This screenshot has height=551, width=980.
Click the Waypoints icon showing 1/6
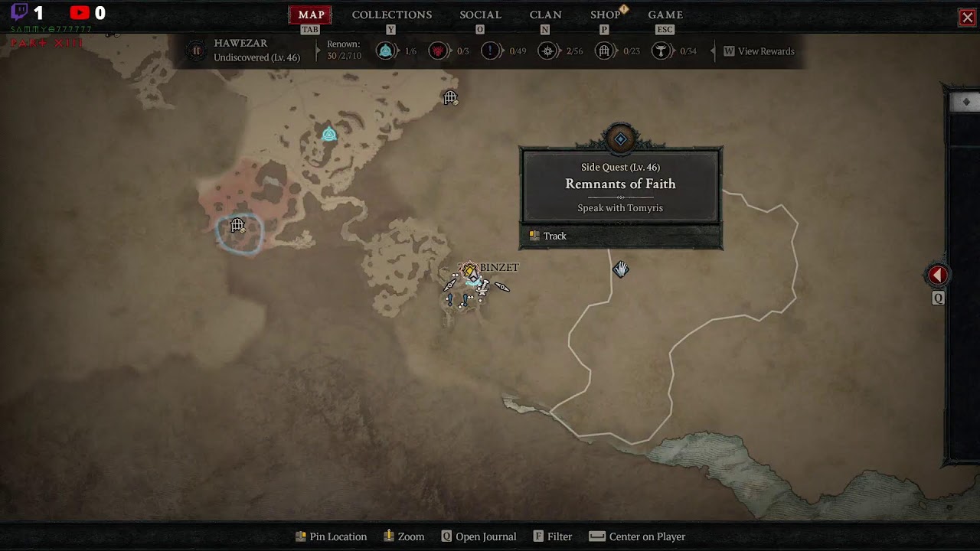pyautogui.click(x=386, y=51)
